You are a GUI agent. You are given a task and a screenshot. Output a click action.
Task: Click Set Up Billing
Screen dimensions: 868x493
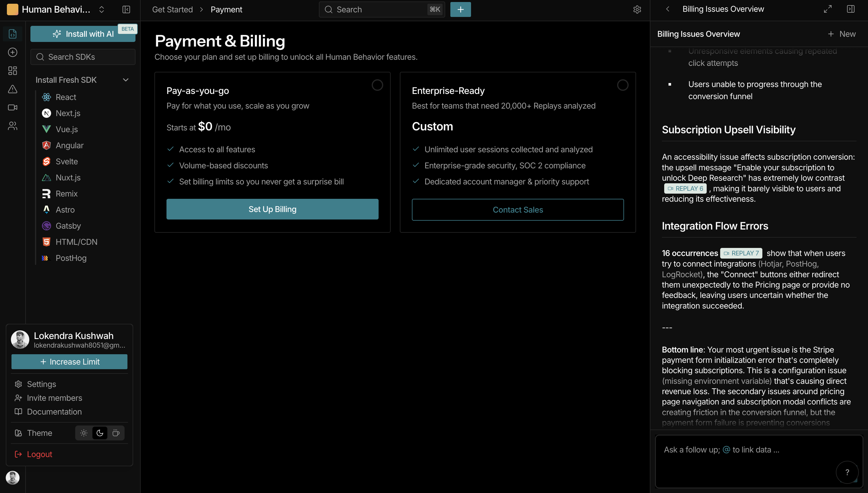point(272,209)
